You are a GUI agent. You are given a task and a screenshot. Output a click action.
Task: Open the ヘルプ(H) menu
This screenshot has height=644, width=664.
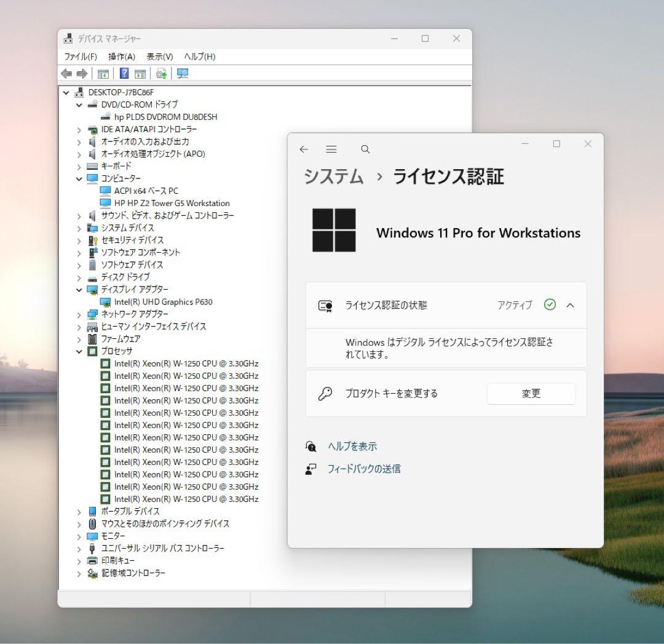point(199,57)
